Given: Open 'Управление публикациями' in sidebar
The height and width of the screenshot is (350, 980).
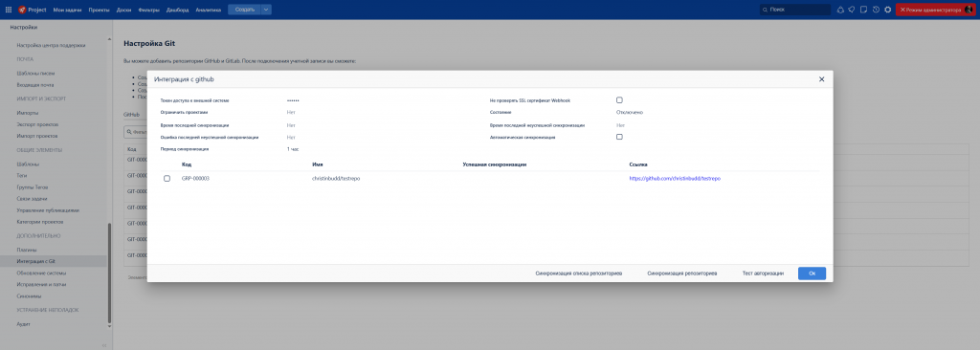Looking at the screenshot, I should (x=48, y=210).
